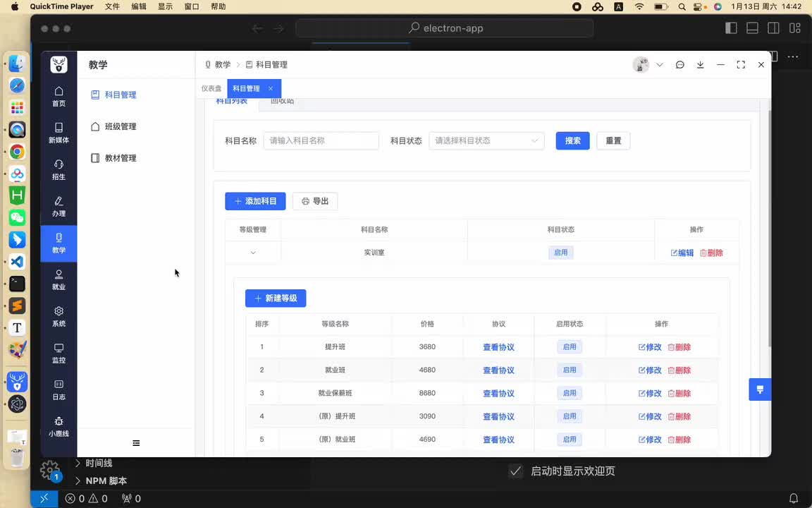Open the 日志 log sidebar section

[59, 389]
